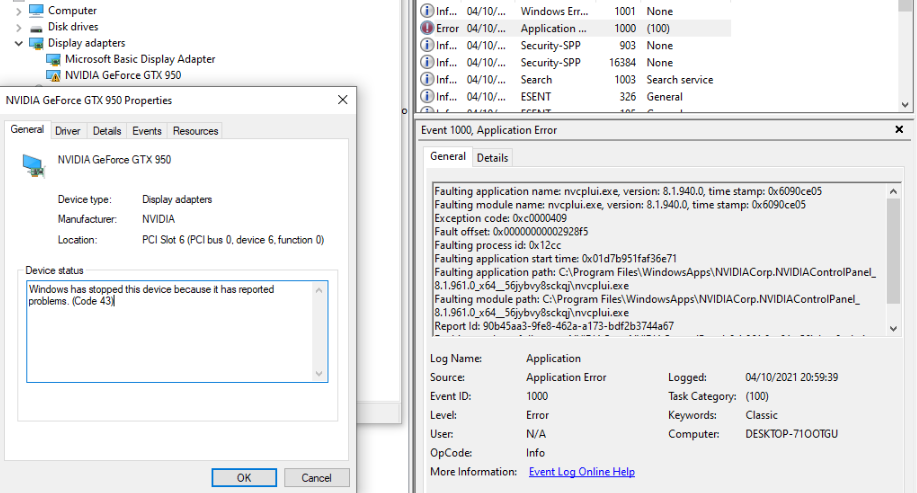Click the Computer device icon
The image size is (917, 493).
[x=36, y=11]
